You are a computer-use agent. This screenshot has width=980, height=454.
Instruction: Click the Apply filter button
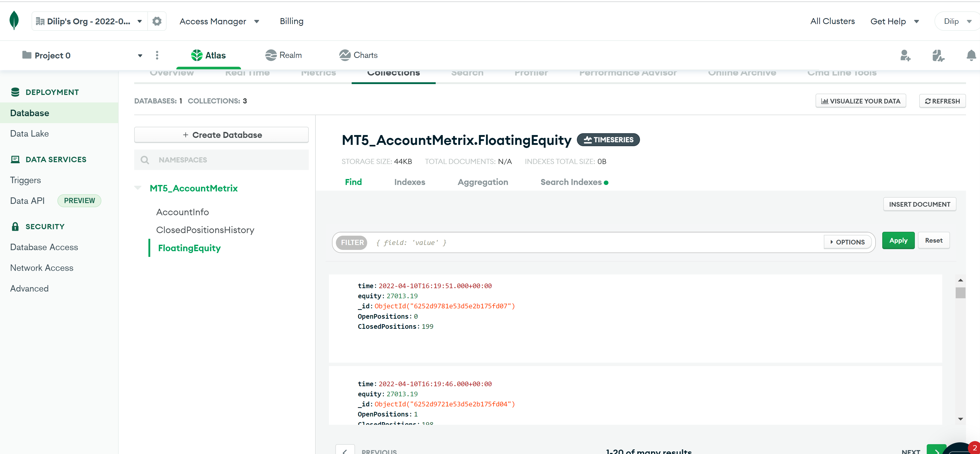(898, 240)
